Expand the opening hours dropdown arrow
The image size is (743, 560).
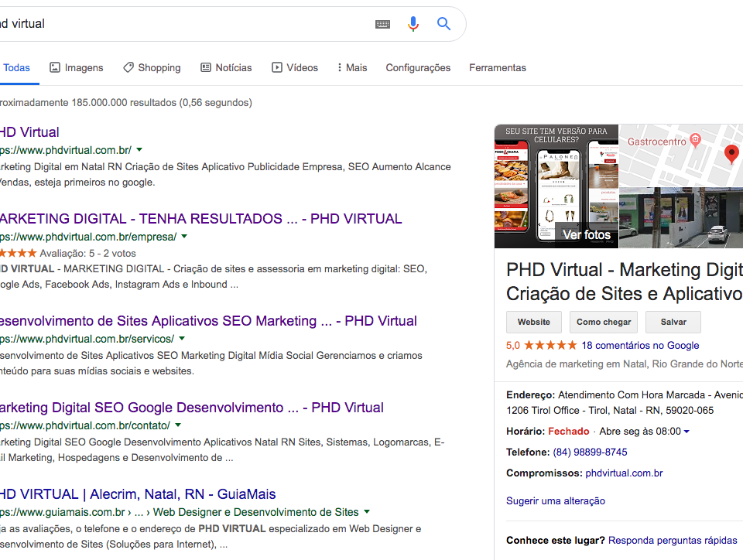(687, 432)
